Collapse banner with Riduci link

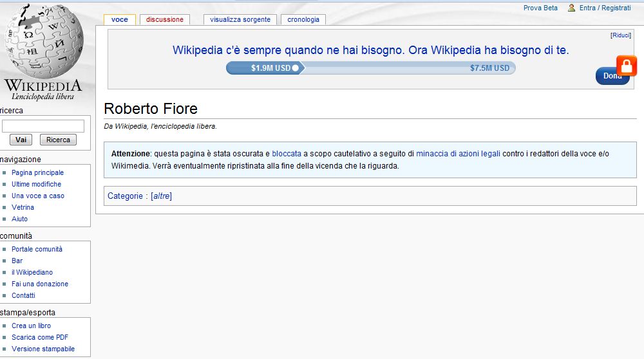[621, 35]
